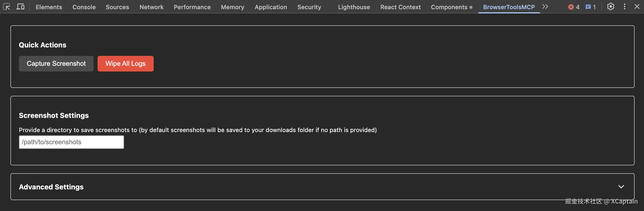The width and height of the screenshot is (644, 211).
Task: Activate the inspect element picker icon
Action: (x=6, y=6)
